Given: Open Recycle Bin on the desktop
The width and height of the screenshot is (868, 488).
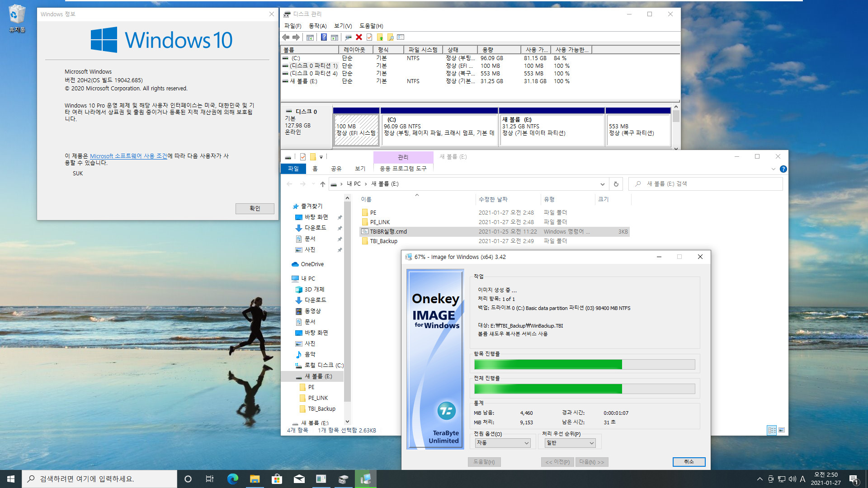Looking at the screenshot, I should point(17,18).
